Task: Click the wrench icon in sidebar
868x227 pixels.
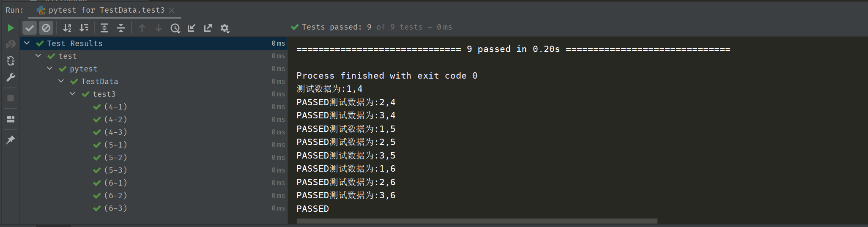Action: [11, 77]
